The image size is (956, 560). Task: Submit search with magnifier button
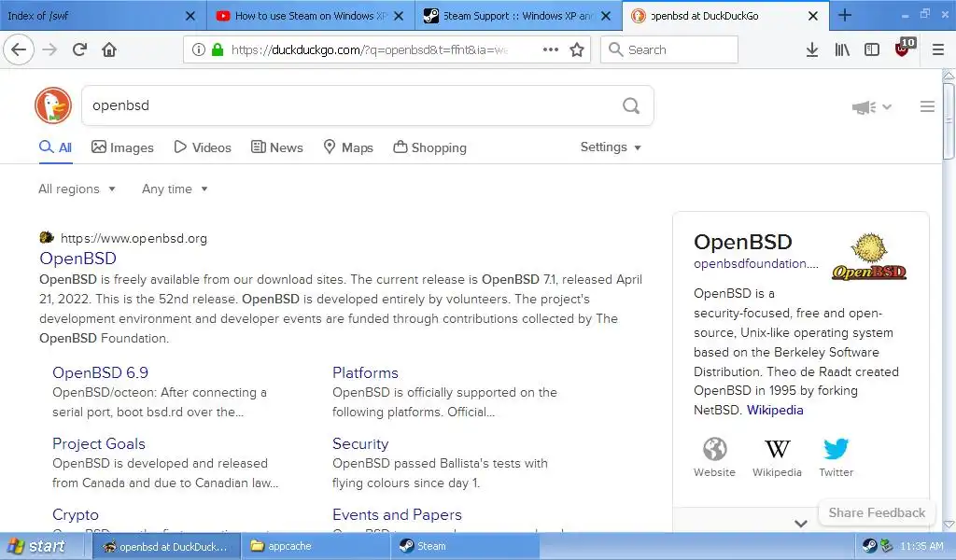[x=631, y=106]
